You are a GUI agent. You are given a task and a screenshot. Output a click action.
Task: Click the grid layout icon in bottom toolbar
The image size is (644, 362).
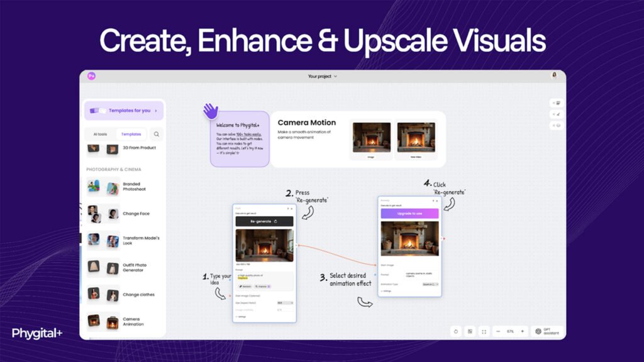pos(470,331)
